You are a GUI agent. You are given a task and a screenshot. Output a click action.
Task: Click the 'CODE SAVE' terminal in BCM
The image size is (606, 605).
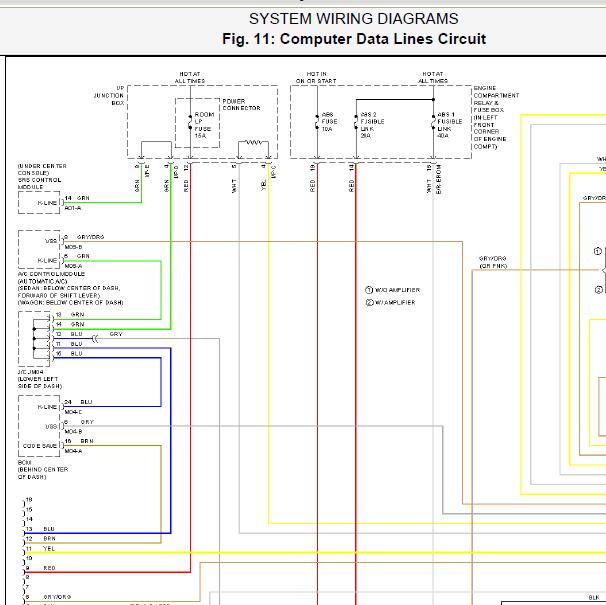(x=39, y=446)
